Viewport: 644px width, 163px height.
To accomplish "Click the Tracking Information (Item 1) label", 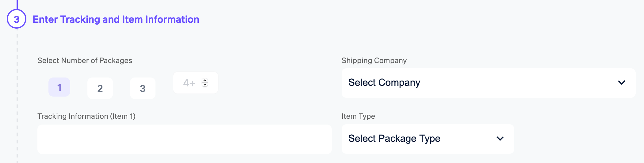I will point(86,116).
